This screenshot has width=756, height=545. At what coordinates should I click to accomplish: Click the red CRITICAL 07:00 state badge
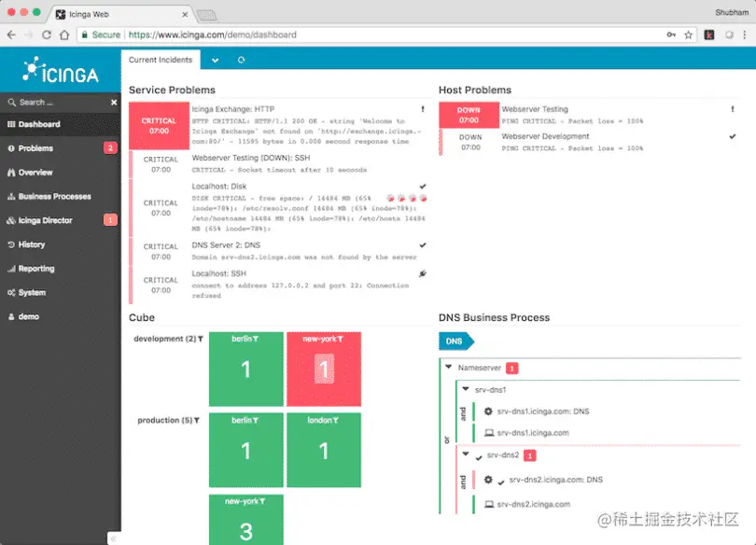[x=159, y=126]
